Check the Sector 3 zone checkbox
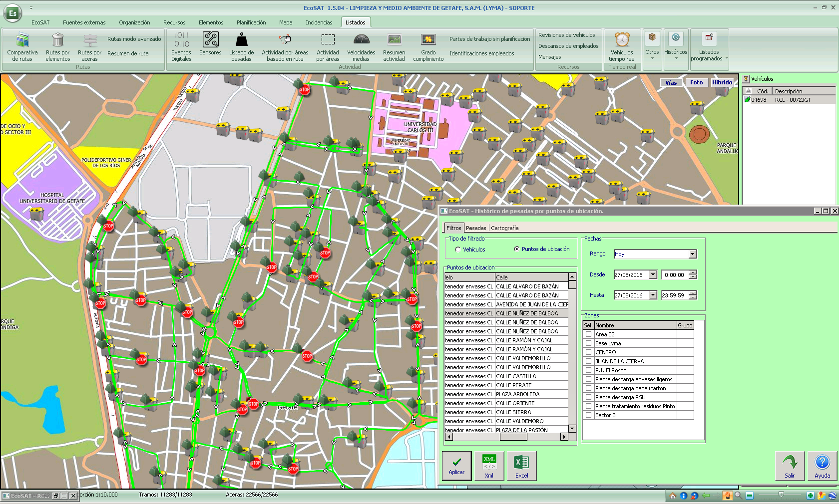The width and height of the screenshot is (839, 504). 589,415
